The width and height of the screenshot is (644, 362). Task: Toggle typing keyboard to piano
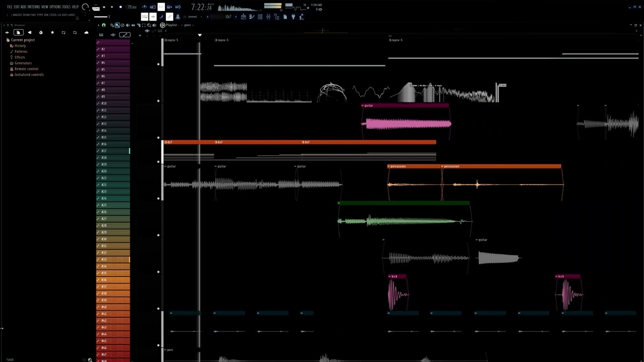[144, 17]
